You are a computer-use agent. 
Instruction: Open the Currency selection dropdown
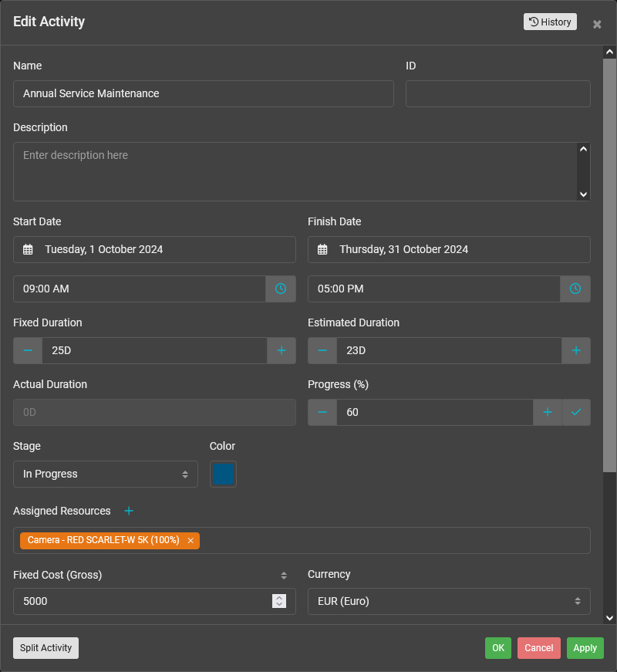coord(449,601)
